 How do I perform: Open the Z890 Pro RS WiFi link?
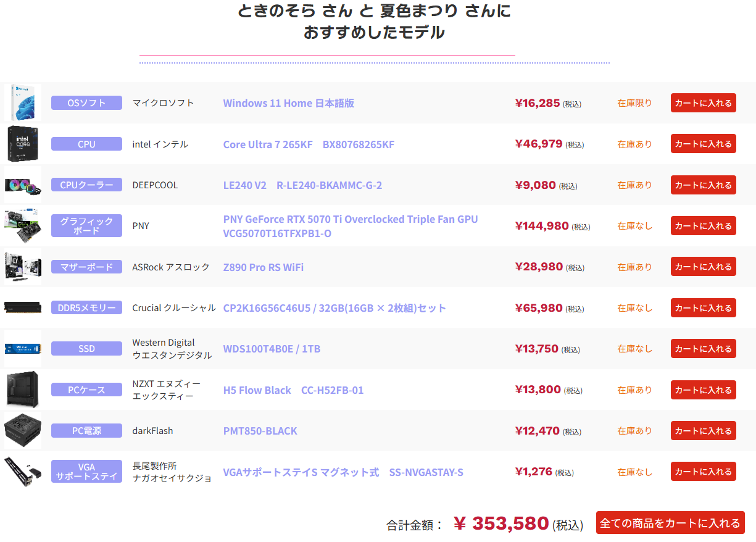coord(264,267)
